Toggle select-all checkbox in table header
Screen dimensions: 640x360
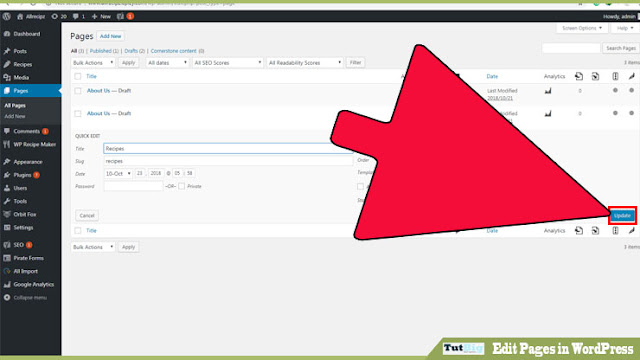coord(78,76)
